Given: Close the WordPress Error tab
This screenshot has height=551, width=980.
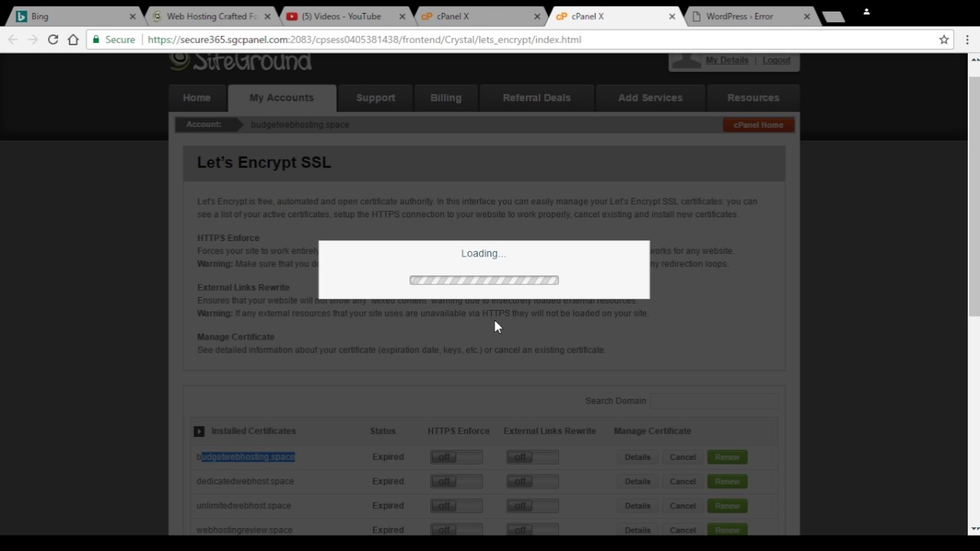Looking at the screenshot, I should pyautogui.click(x=807, y=16).
